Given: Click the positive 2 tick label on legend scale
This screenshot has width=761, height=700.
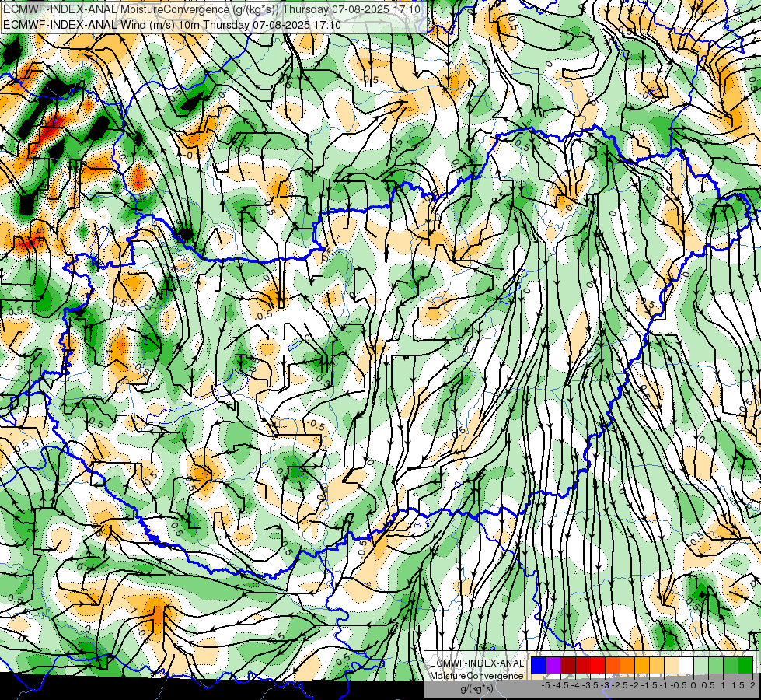Looking at the screenshot, I should (x=752, y=685).
